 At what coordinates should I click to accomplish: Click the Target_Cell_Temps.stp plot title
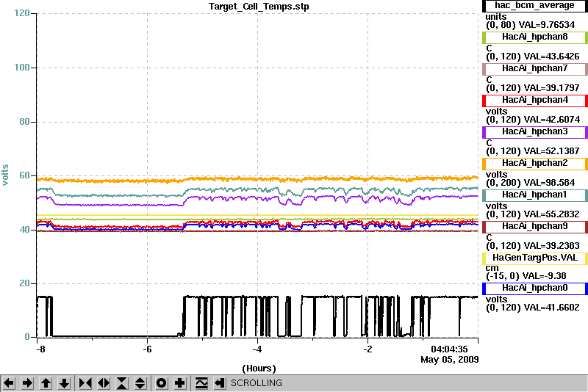[x=259, y=7]
